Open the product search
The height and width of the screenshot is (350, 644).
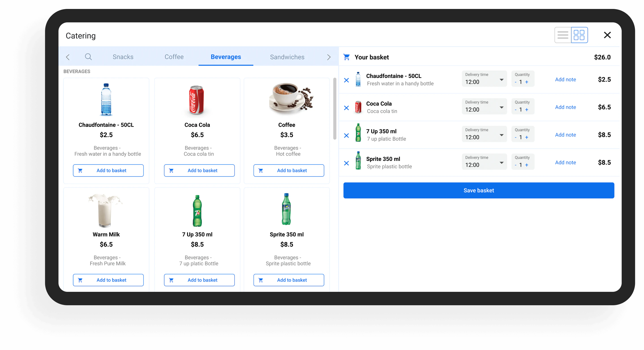click(88, 57)
